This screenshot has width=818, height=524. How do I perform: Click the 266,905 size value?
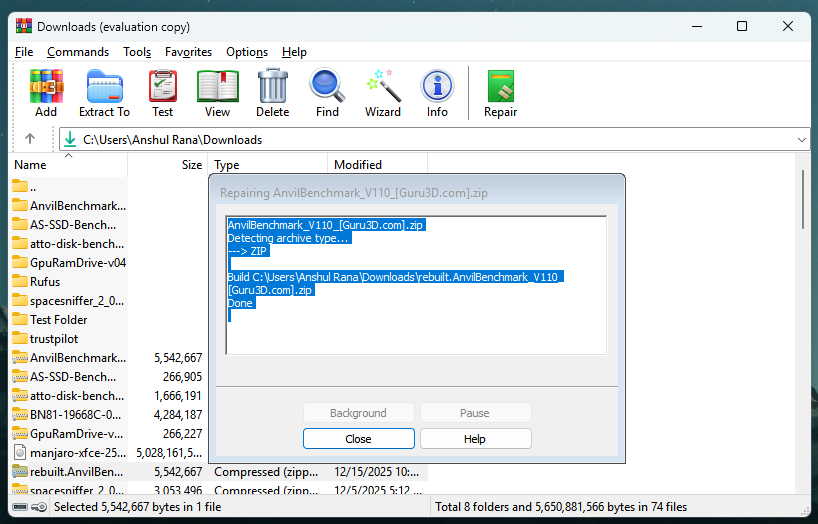click(x=182, y=376)
